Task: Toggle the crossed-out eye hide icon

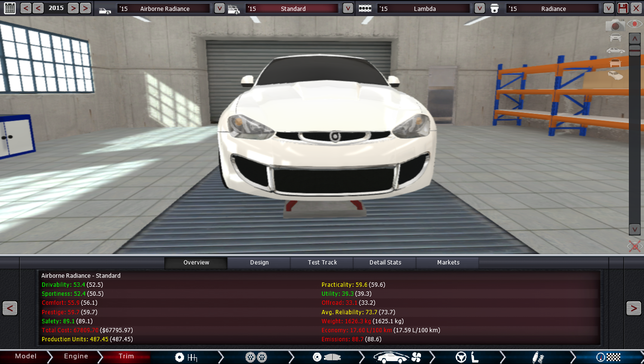Action: [634, 246]
